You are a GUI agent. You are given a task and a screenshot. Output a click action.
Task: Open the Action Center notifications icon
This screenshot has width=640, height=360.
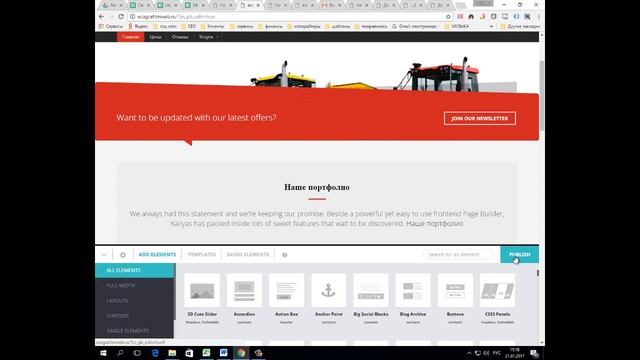click(534, 353)
